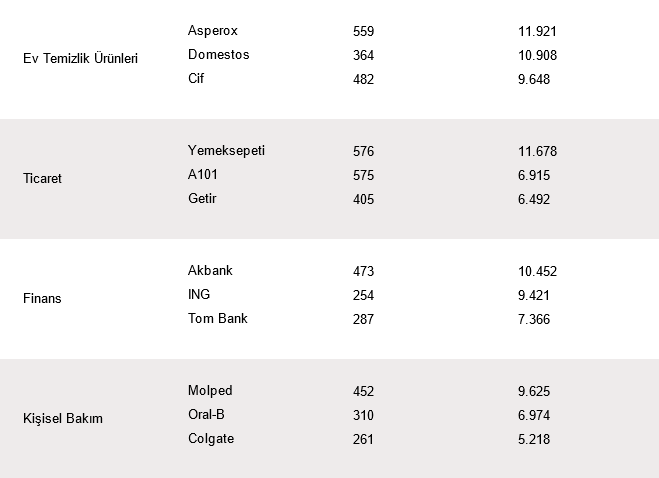The height and width of the screenshot is (478, 659).
Task: Click the Molped brand name
Action: (x=210, y=391)
